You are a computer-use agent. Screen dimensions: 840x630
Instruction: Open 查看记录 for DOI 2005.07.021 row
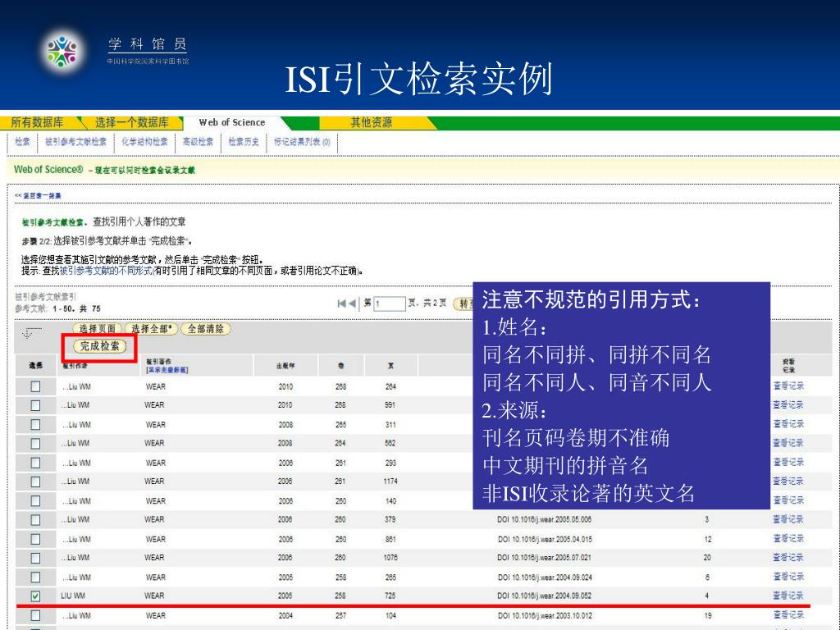[x=788, y=557]
